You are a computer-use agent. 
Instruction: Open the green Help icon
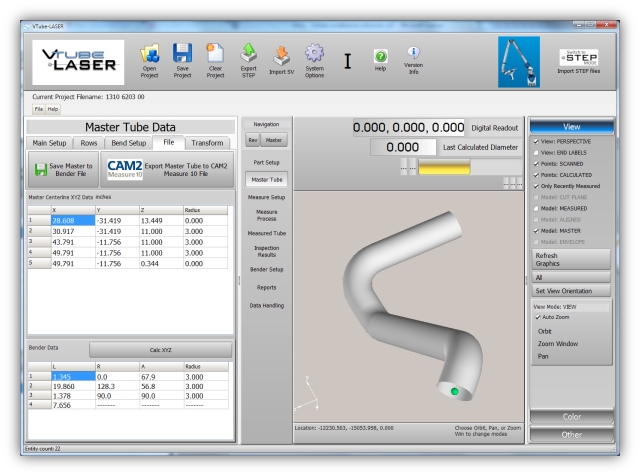pos(380,57)
